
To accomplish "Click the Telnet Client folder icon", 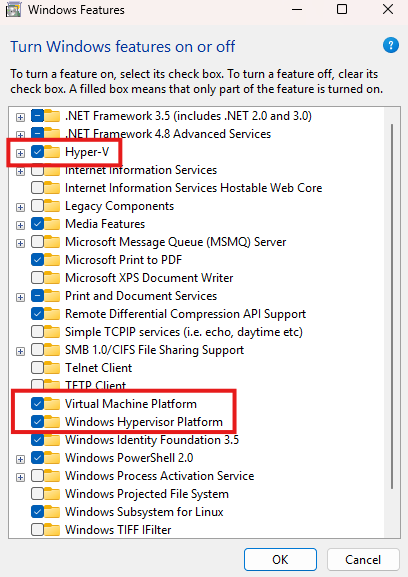I will point(52,368).
